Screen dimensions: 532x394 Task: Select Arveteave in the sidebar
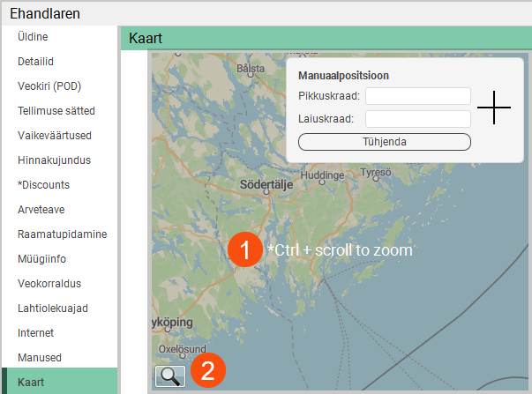41,210
